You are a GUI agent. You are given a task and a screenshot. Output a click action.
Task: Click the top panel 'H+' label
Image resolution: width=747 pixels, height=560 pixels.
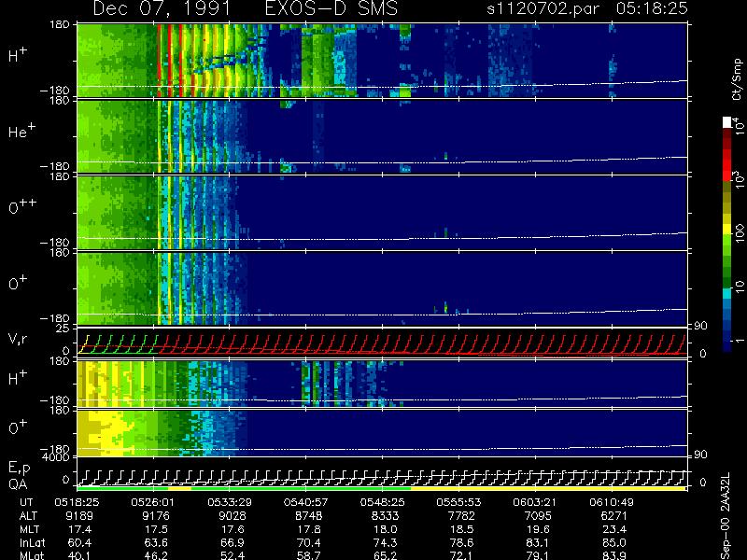18,55
